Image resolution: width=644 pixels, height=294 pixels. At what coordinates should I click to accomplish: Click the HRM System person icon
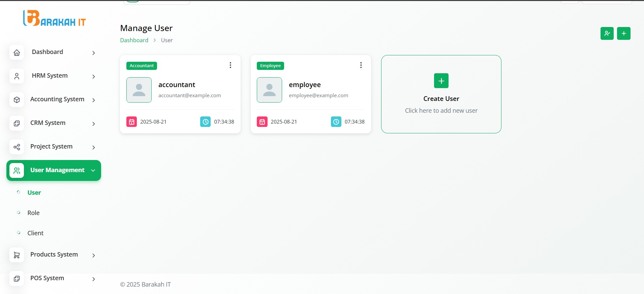(x=17, y=76)
